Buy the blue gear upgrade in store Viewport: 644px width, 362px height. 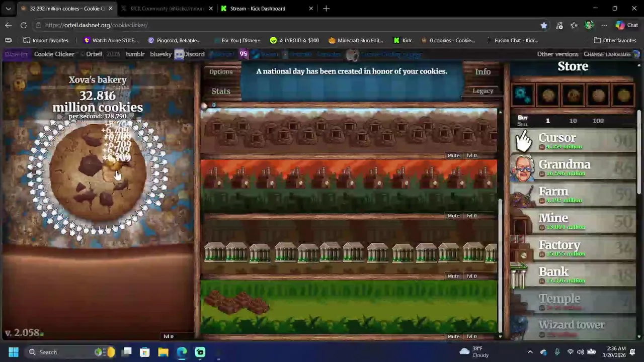point(522,95)
